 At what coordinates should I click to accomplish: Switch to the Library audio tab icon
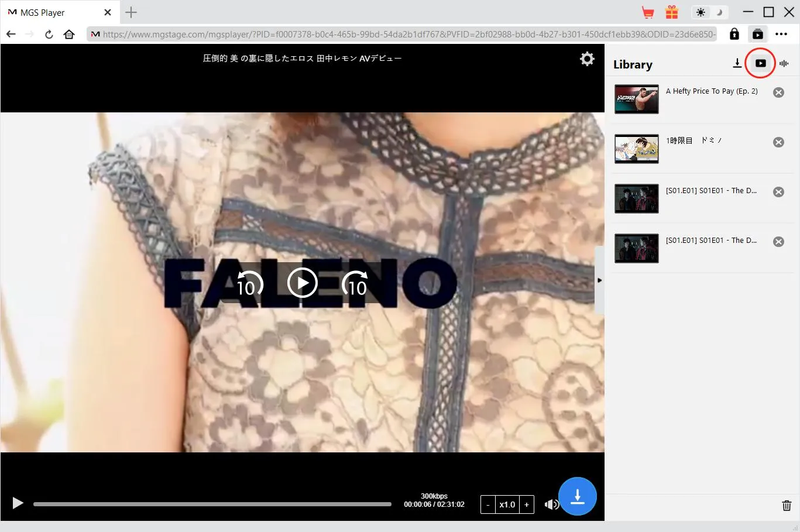tap(784, 63)
